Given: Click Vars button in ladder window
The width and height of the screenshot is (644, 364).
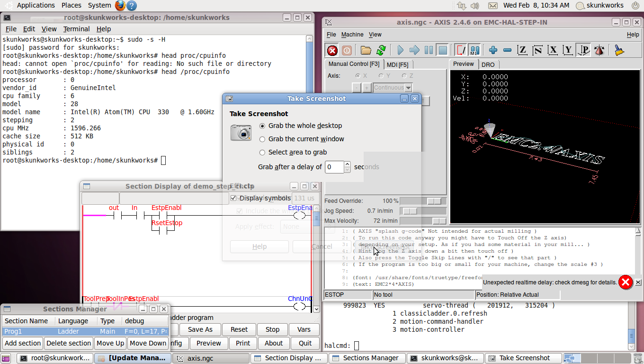Looking at the screenshot, I should point(304,329).
